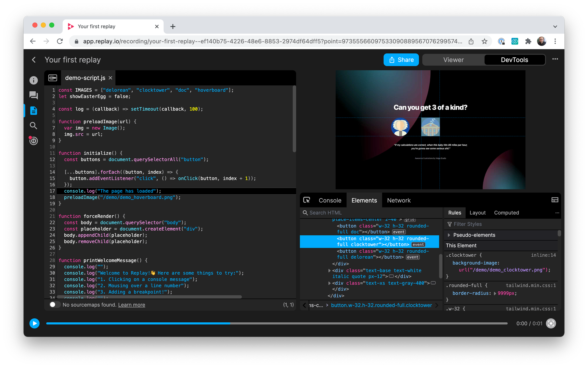Select the Rules tab

coord(454,213)
